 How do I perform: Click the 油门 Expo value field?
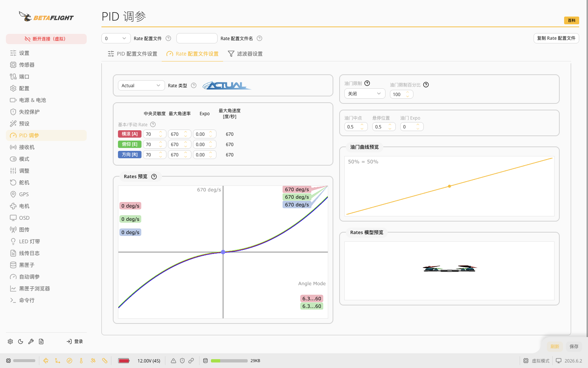[412, 127]
